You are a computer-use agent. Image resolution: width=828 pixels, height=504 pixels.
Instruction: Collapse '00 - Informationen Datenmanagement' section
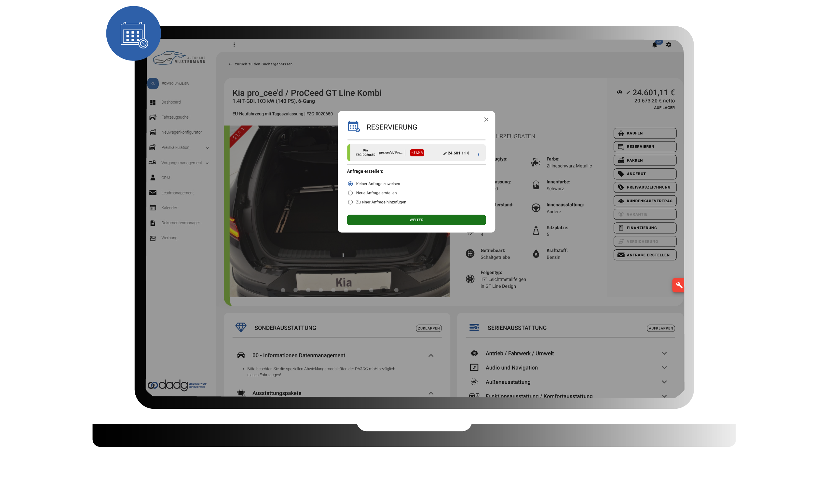pyautogui.click(x=431, y=356)
